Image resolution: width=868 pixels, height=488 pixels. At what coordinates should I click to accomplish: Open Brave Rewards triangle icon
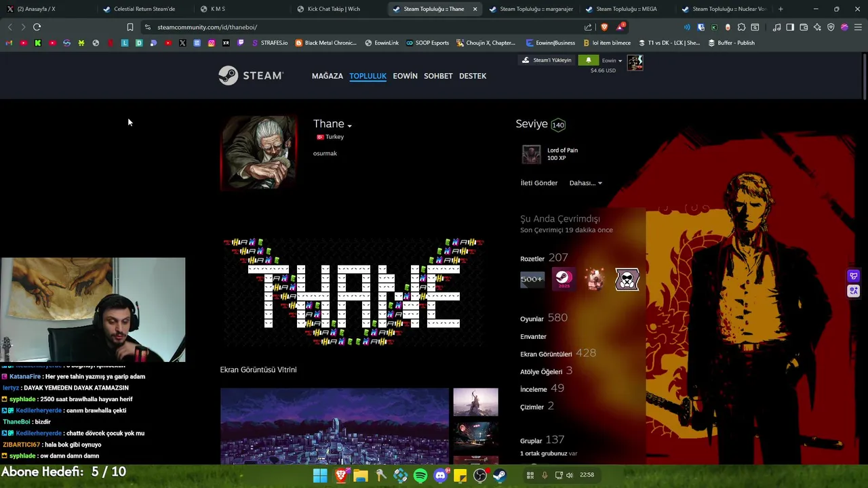[x=620, y=27]
